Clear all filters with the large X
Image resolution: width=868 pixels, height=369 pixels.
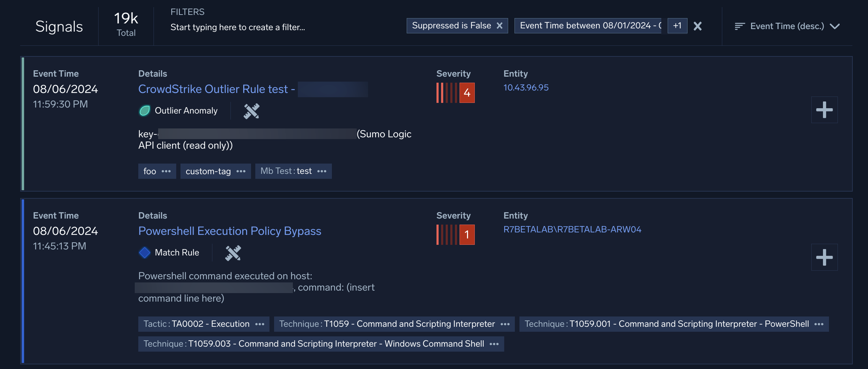tap(697, 26)
